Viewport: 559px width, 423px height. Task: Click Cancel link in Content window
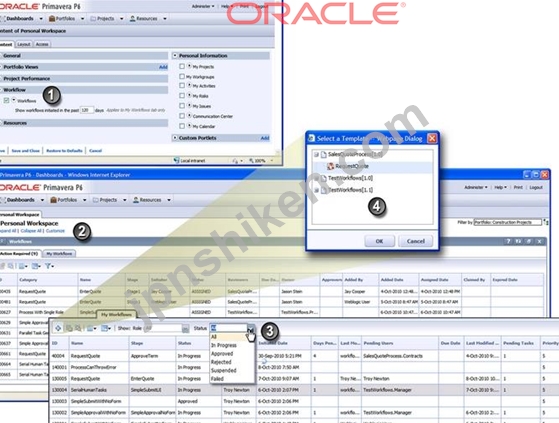96,151
